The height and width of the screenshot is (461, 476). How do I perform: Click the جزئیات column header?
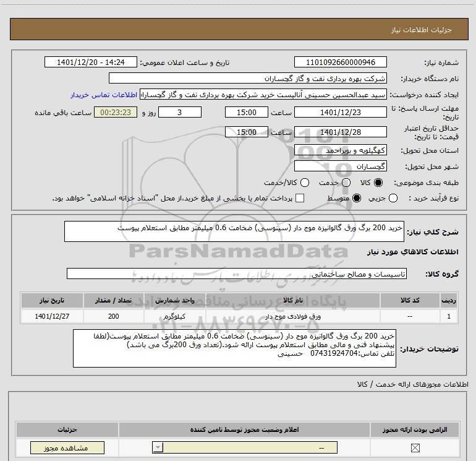click(67, 429)
